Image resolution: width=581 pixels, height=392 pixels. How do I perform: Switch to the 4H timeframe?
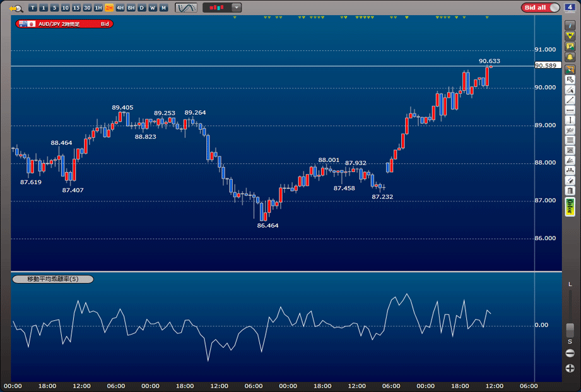point(120,8)
